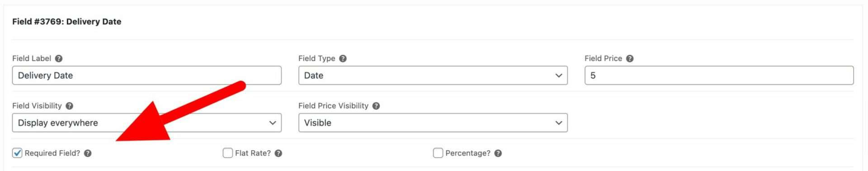868x171 pixels.
Task: Click help icon beside Field Type
Action: pos(343,59)
